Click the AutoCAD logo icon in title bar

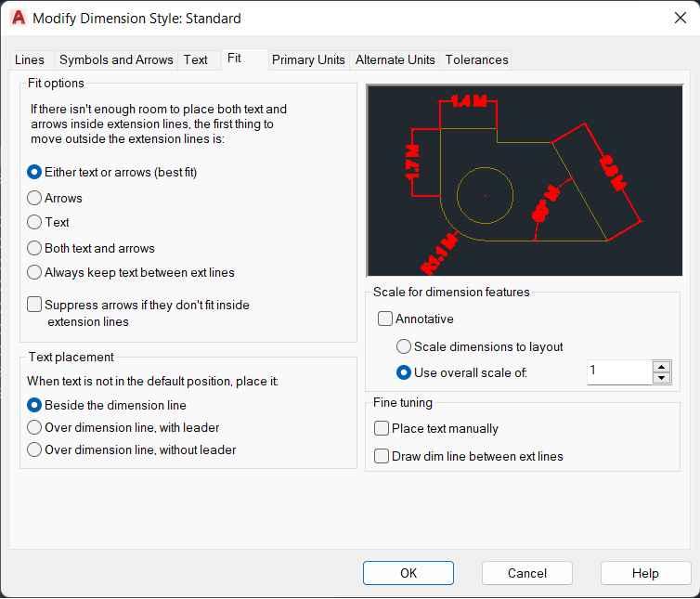tap(19, 19)
